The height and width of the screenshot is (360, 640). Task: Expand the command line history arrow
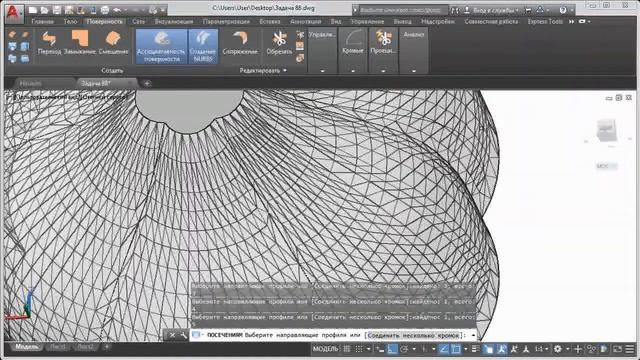[473, 335]
